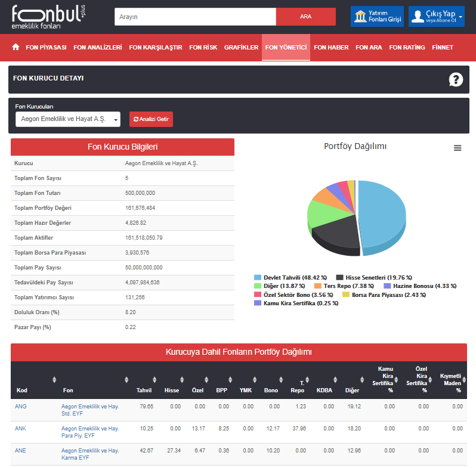Open Aegon Emeklilik ve Hay. Karma EYF link
Viewport: 476px width, 468px height.
90,454
